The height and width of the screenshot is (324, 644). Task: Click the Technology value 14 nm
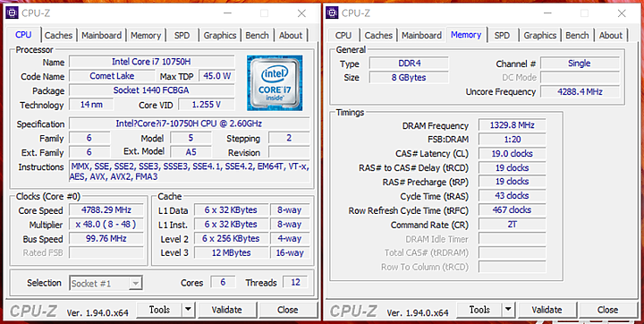91,105
